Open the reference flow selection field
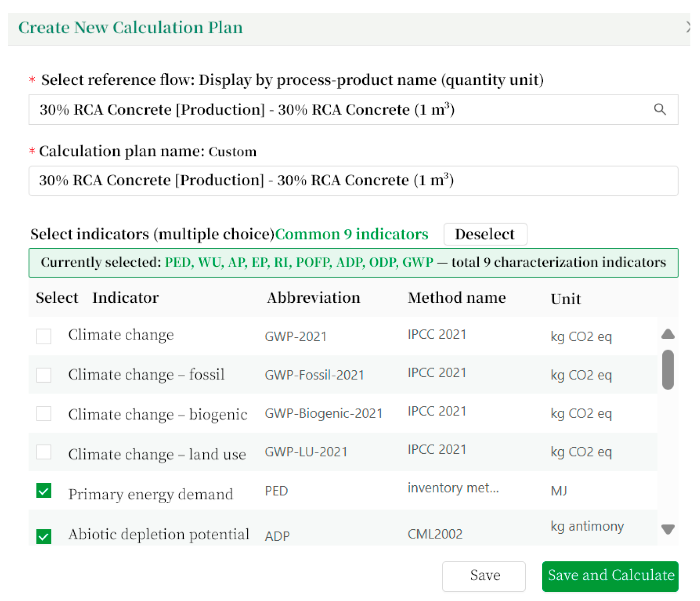Image resolution: width=700 pixels, height=601 pixels. click(340, 110)
